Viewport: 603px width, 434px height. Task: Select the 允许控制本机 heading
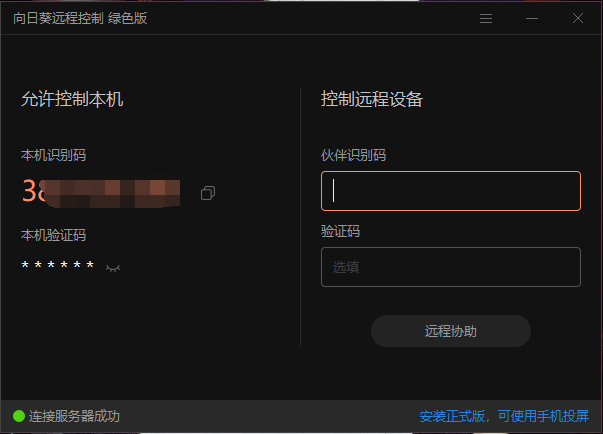click(72, 99)
